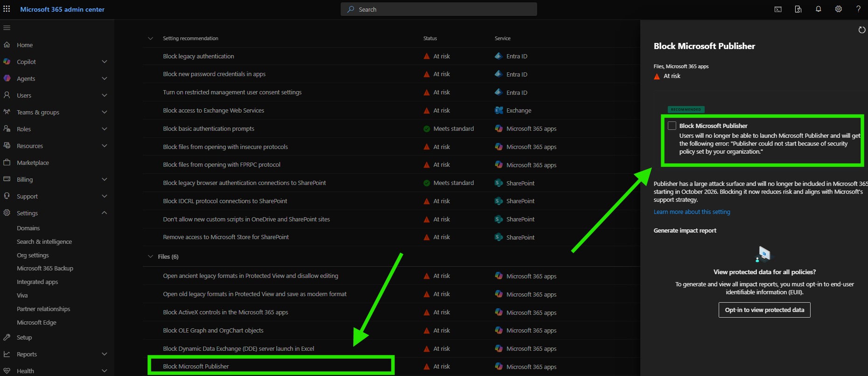This screenshot has height=376, width=868.
Task: Click the Roles icon in sidebar
Action: tap(7, 129)
